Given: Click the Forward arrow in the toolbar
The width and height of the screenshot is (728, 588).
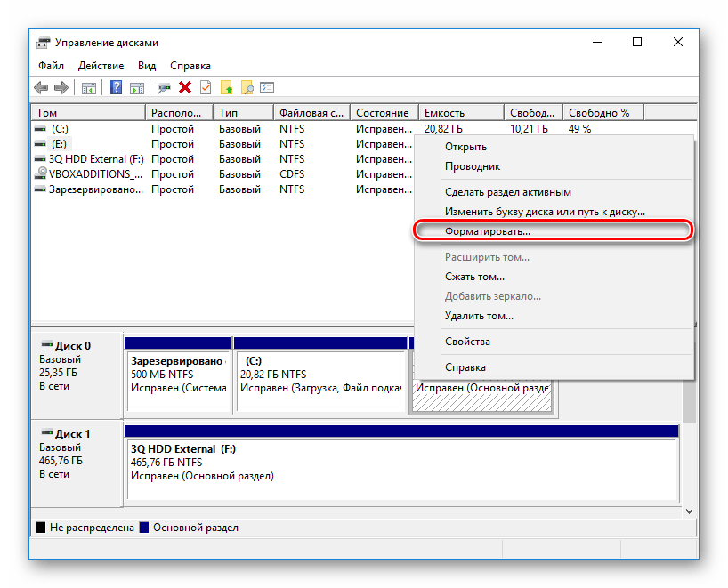Looking at the screenshot, I should (61, 87).
